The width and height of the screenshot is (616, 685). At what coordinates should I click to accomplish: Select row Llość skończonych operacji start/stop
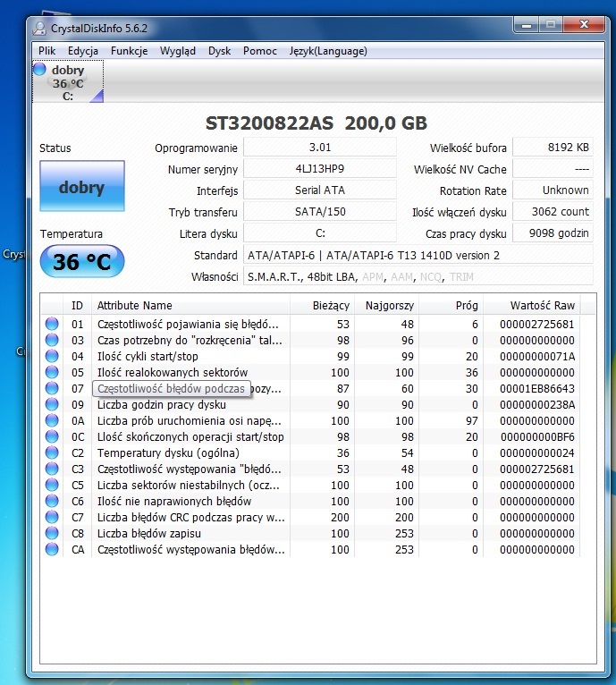[x=311, y=436]
